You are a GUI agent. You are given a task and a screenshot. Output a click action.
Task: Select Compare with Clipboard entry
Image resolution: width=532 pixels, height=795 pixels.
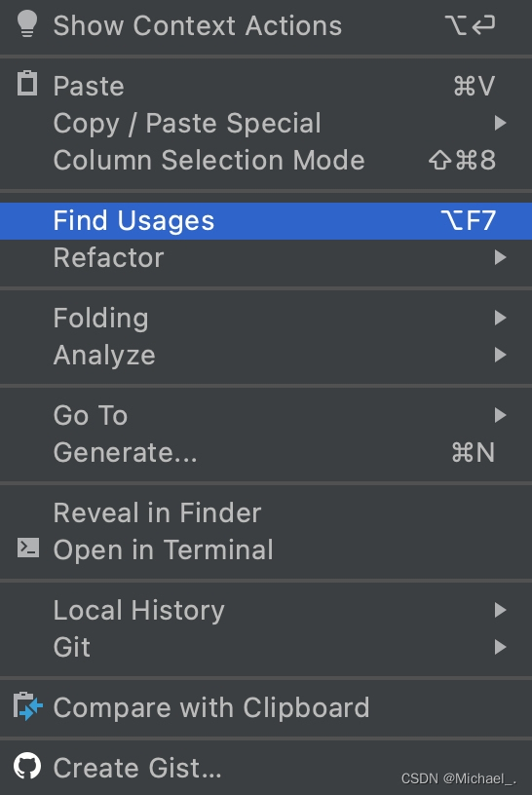[266, 707]
